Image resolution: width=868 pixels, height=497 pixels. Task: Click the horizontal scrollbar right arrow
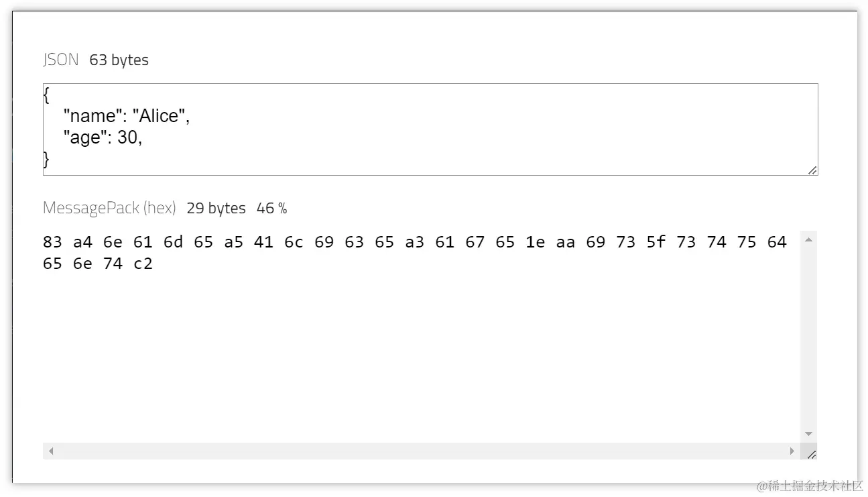point(793,451)
